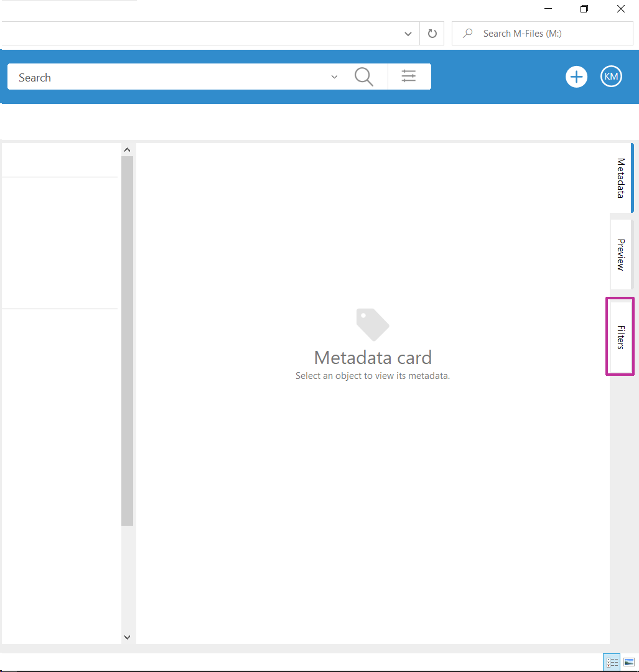The height and width of the screenshot is (672, 639).
Task: Switch to the Metadata tab
Action: coord(620,178)
